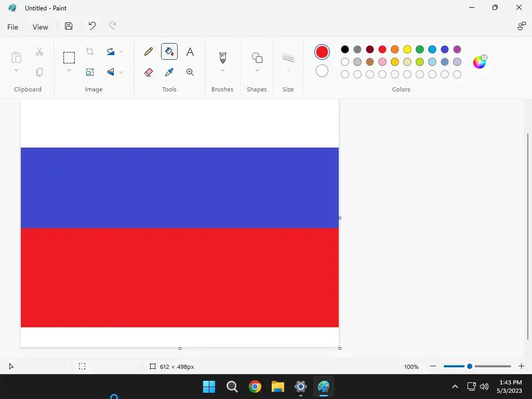Open the Windows Start menu
Viewport: 532px width, 399px height.
pos(209,387)
